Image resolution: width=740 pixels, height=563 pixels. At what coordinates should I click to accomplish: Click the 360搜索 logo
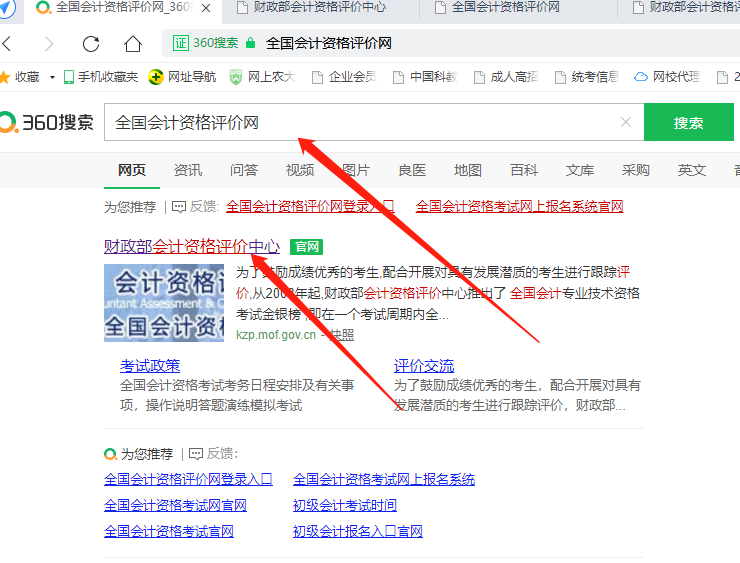[x=47, y=123]
